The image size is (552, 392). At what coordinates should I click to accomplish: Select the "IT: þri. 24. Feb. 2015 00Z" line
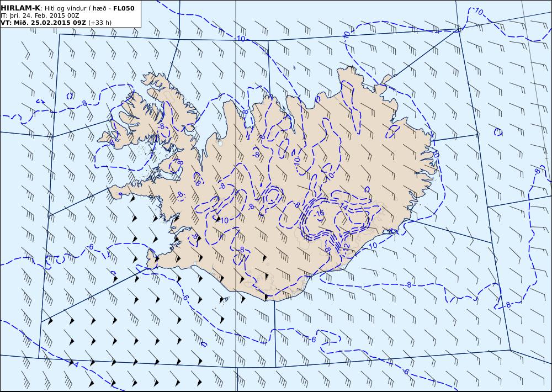pos(40,15)
